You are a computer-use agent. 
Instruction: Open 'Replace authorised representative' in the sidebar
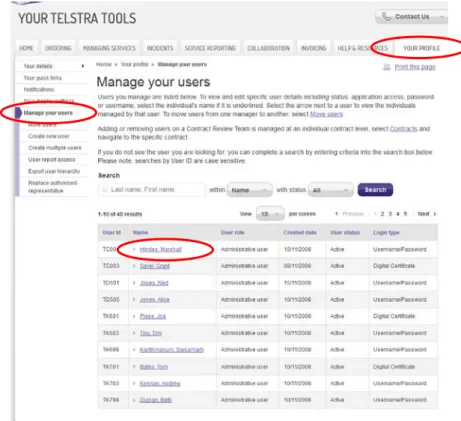point(53,187)
